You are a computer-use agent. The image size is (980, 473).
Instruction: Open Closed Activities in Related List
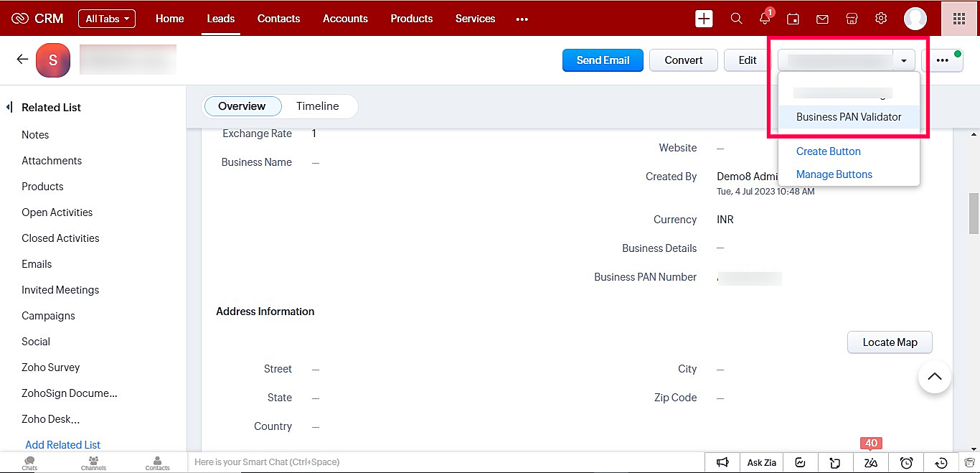(x=60, y=238)
